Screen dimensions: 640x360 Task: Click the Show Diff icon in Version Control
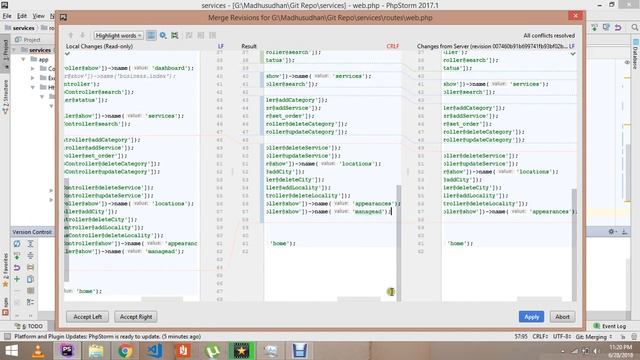[31, 267]
